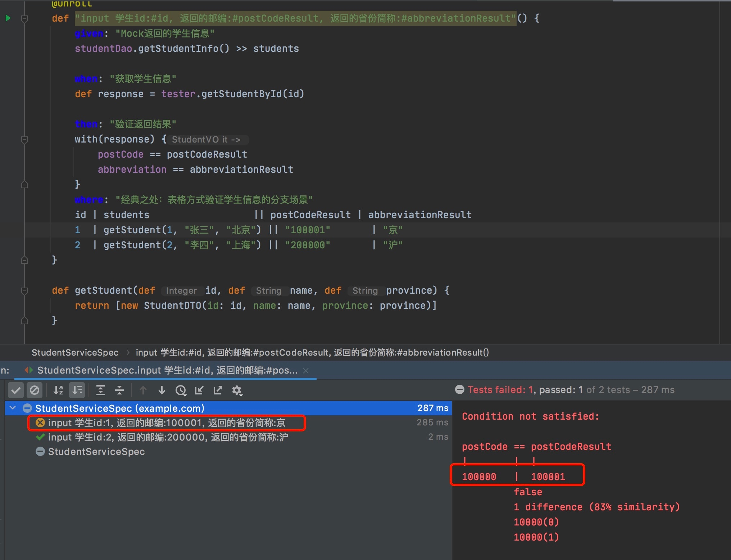Image resolution: width=731 pixels, height=560 pixels.
Task: Click Import Tests from file icon
Action: 199,390
